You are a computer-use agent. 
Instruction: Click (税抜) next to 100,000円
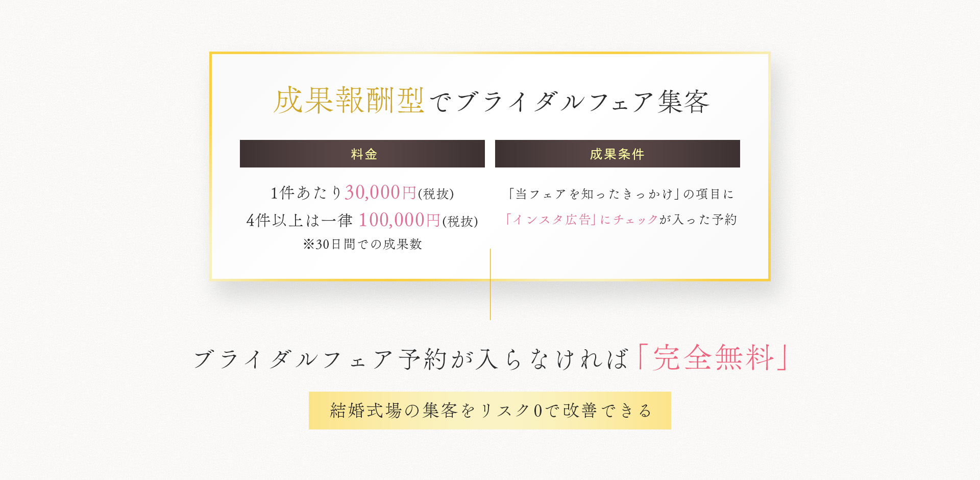pyautogui.click(x=460, y=222)
